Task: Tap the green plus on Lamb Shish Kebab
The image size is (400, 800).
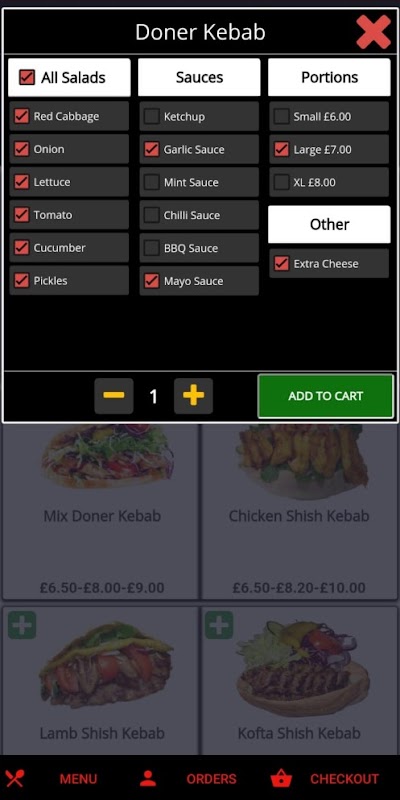Action: [22, 625]
